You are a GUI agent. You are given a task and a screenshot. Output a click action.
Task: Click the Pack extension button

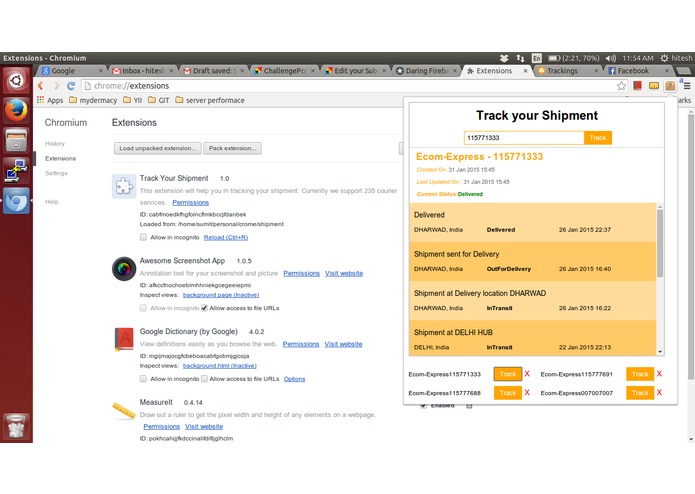[232, 148]
